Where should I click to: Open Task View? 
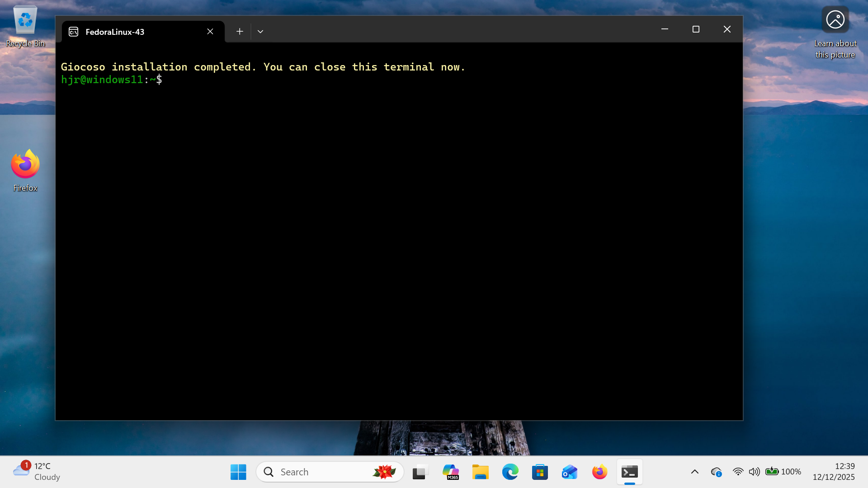point(420,471)
